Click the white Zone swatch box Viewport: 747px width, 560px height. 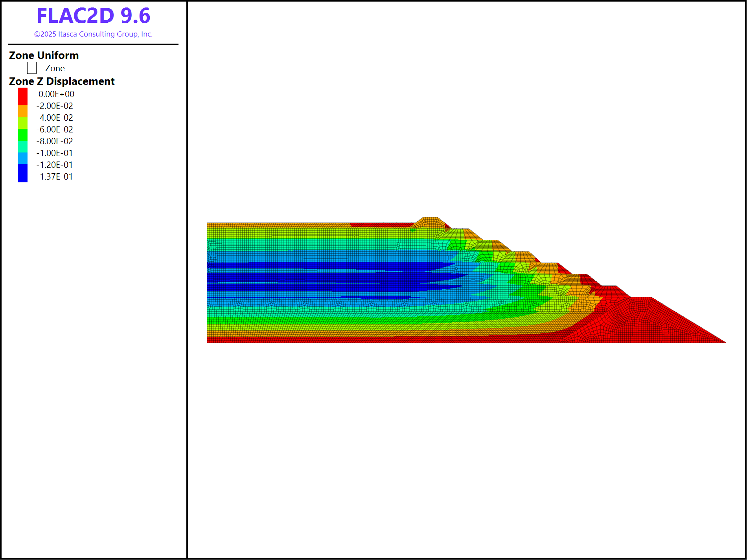pos(32,68)
